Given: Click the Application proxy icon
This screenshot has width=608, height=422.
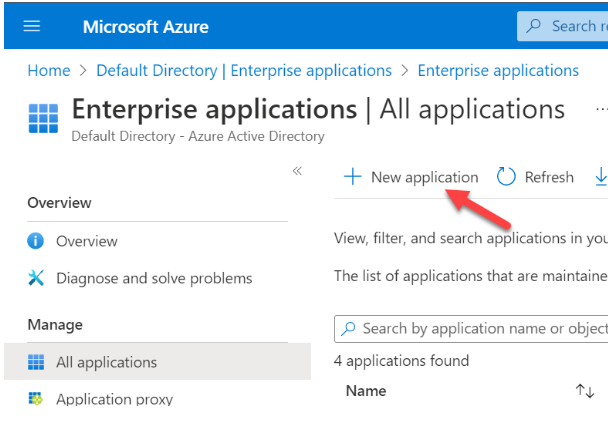Looking at the screenshot, I should 36,398.
